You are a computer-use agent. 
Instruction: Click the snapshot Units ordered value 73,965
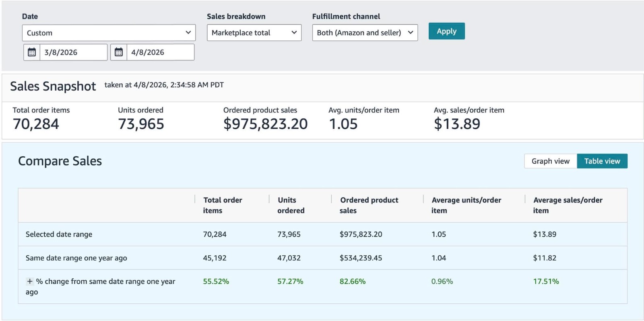(141, 124)
